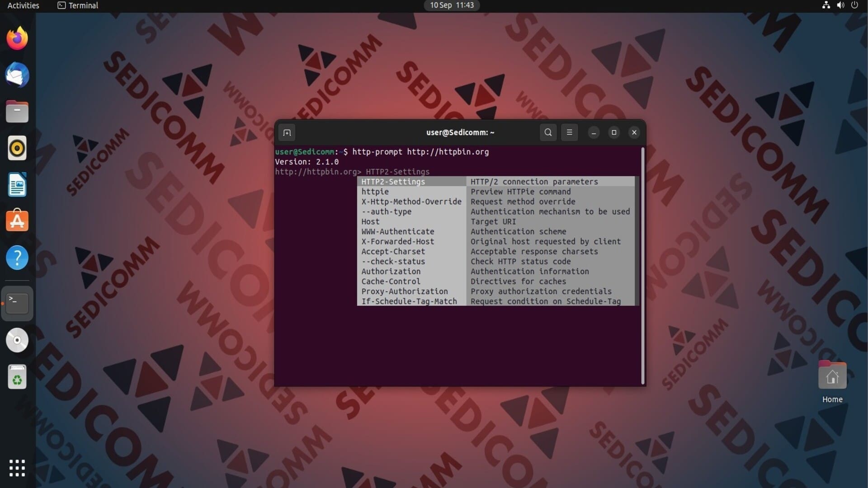Pick X-Forwarded-Host suggestion

click(x=411, y=241)
